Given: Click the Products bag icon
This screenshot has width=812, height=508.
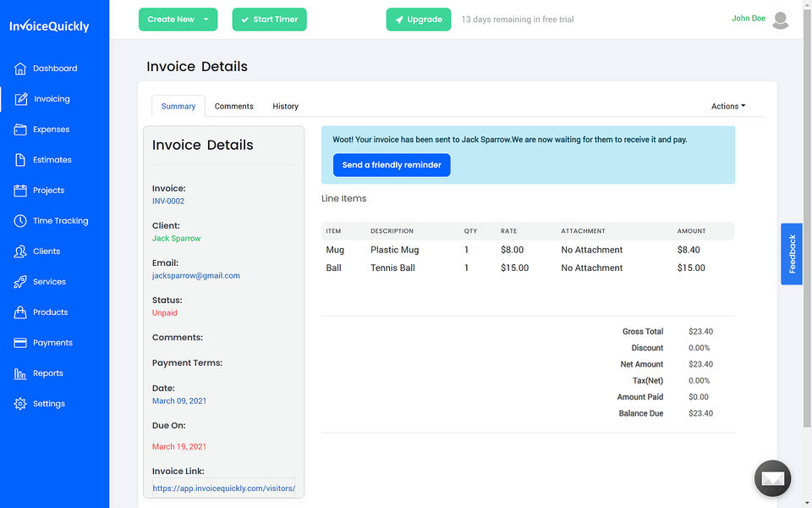Looking at the screenshot, I should [20, 312].
